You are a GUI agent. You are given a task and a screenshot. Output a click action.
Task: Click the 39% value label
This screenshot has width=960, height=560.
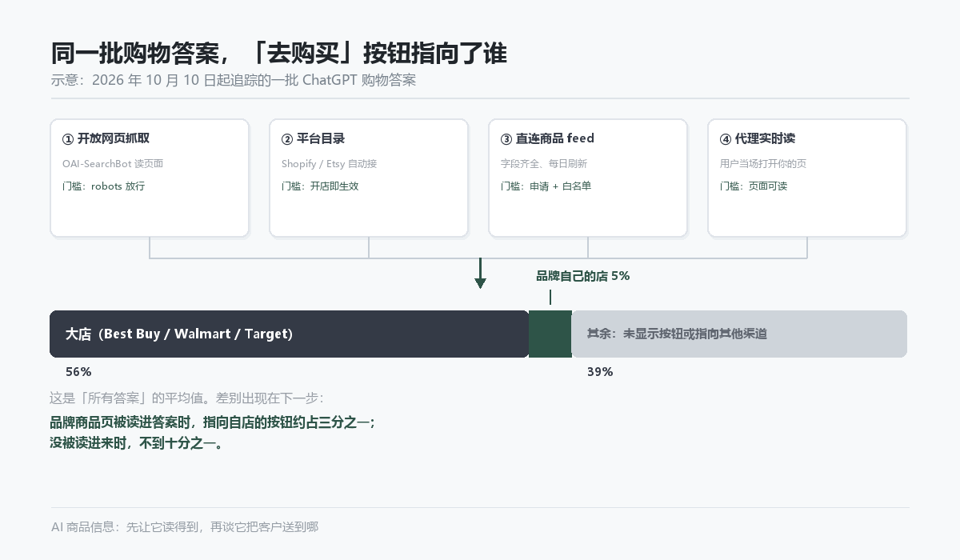click(x=600, y=372)
